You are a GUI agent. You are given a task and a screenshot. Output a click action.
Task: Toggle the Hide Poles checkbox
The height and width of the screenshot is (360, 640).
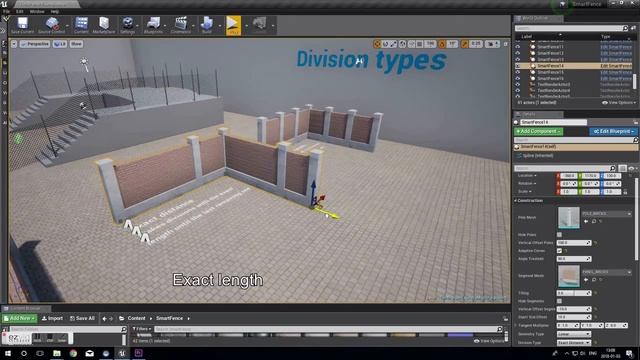(559, 235)
